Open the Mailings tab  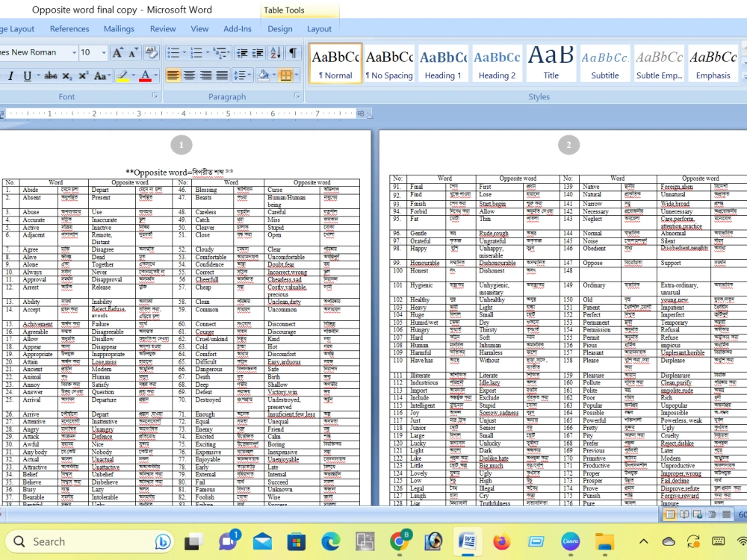tap(119, 28)
